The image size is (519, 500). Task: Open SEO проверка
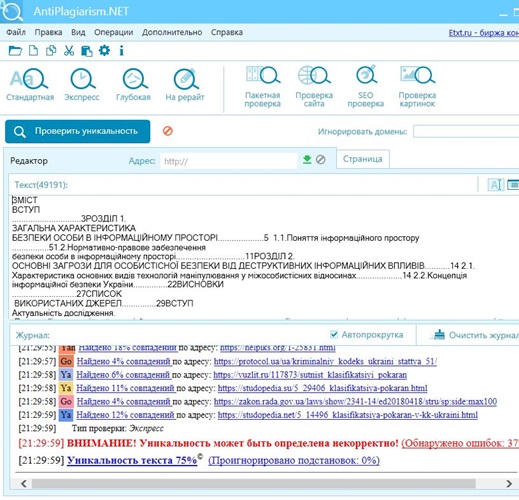[366, 87]
